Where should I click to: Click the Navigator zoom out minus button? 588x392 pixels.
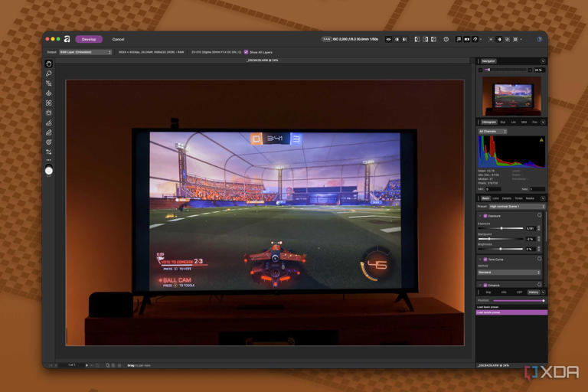480,70
